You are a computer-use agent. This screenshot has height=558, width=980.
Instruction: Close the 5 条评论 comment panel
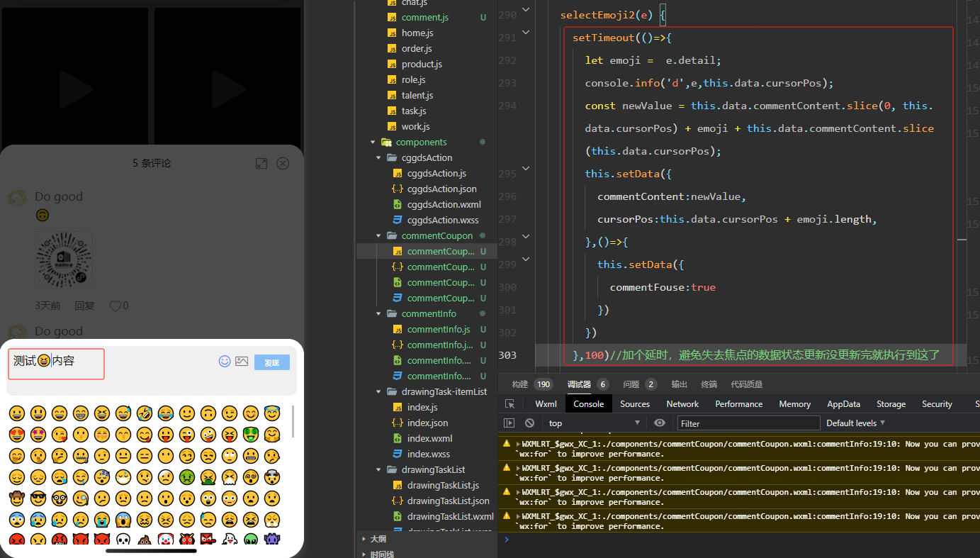[283, 163]
